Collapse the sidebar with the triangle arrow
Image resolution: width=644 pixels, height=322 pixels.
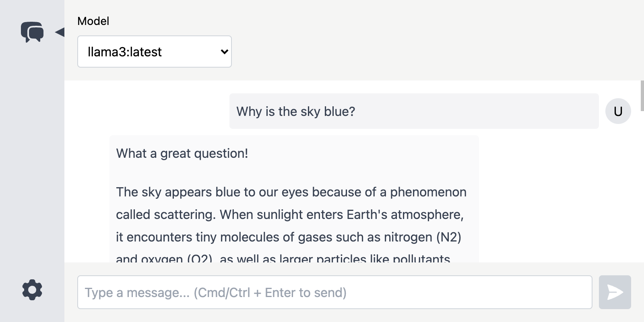tap(60, 32)
